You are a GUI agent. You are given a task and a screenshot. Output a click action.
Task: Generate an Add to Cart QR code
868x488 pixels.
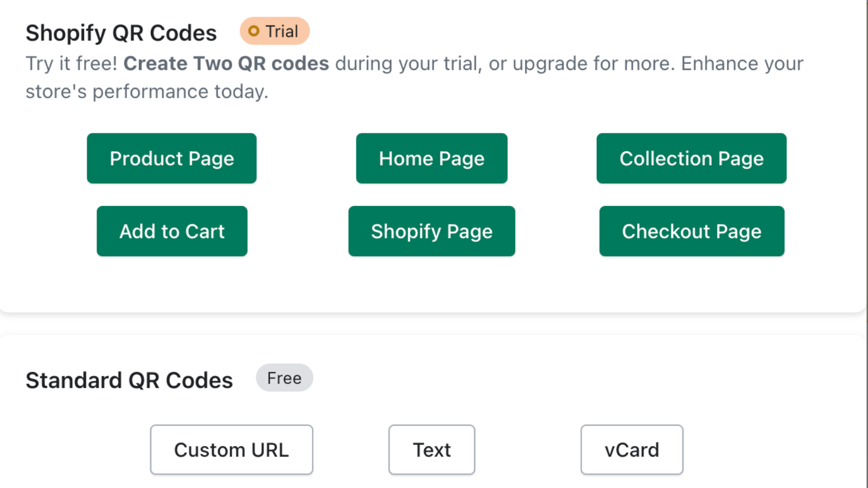[172, 231]
